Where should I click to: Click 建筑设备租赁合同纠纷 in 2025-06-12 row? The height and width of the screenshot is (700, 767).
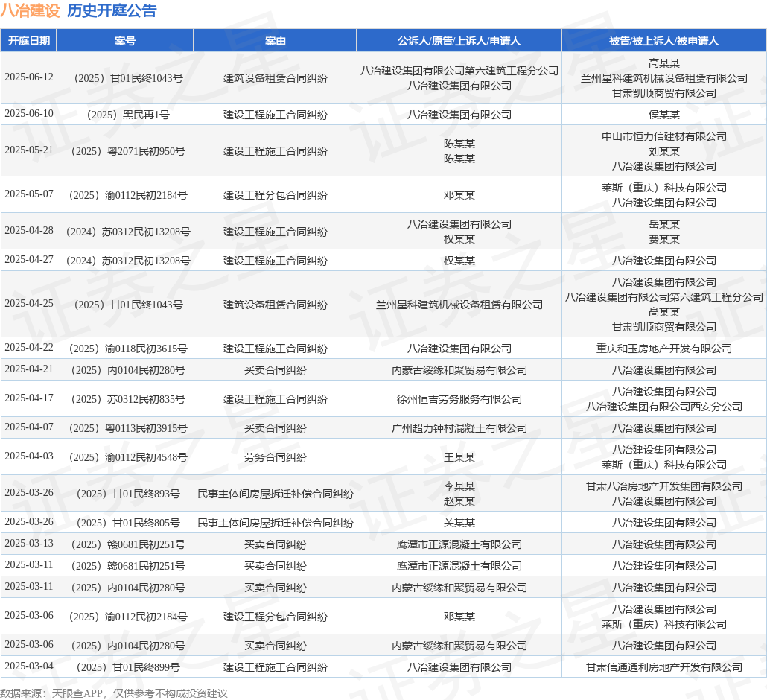point(276,79)
